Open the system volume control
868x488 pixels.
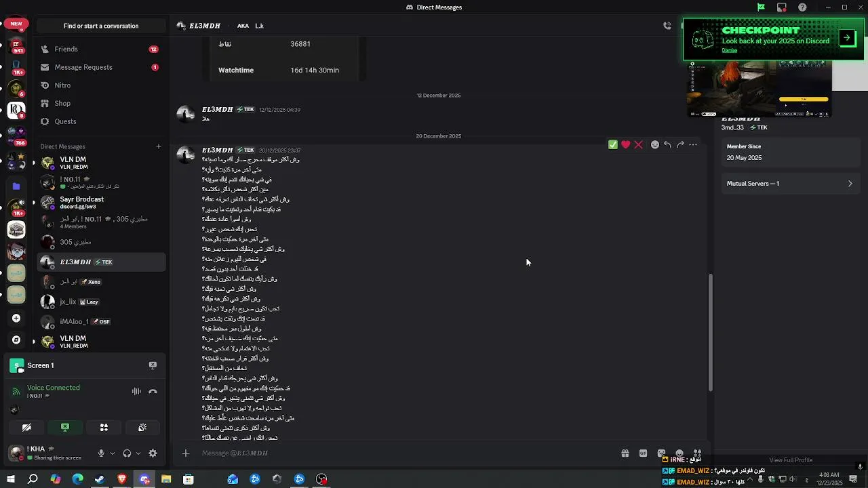[x=793, y=479]
